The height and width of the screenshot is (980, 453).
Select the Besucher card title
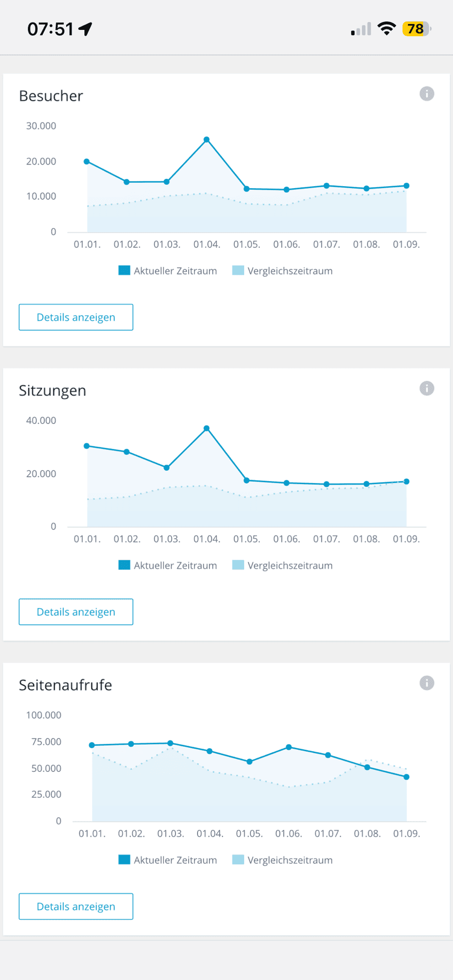click(50, 96)
